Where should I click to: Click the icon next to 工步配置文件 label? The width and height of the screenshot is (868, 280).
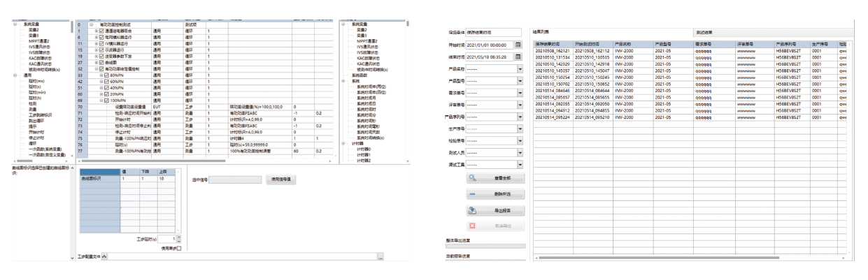click(x=105, y=258)
